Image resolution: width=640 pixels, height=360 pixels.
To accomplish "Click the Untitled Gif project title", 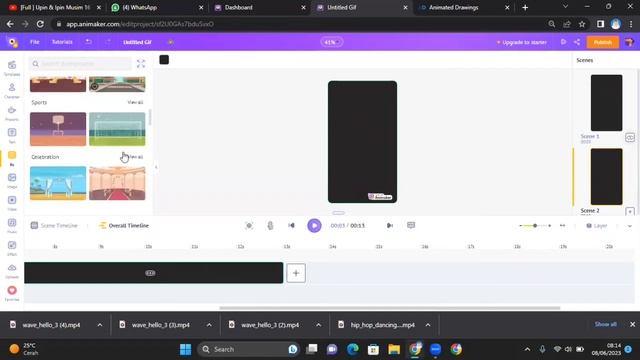I will pyautogui.click(x=137, y=42).
